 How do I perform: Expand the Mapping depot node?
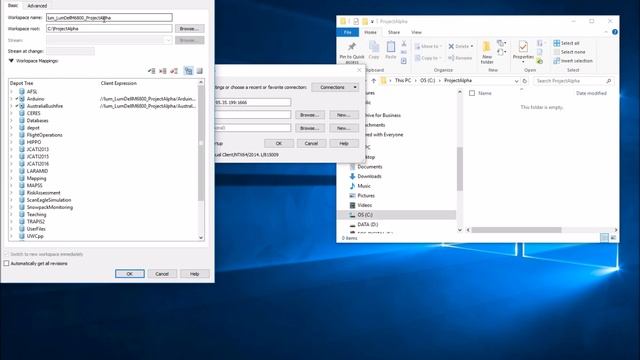tap(11, 178)
